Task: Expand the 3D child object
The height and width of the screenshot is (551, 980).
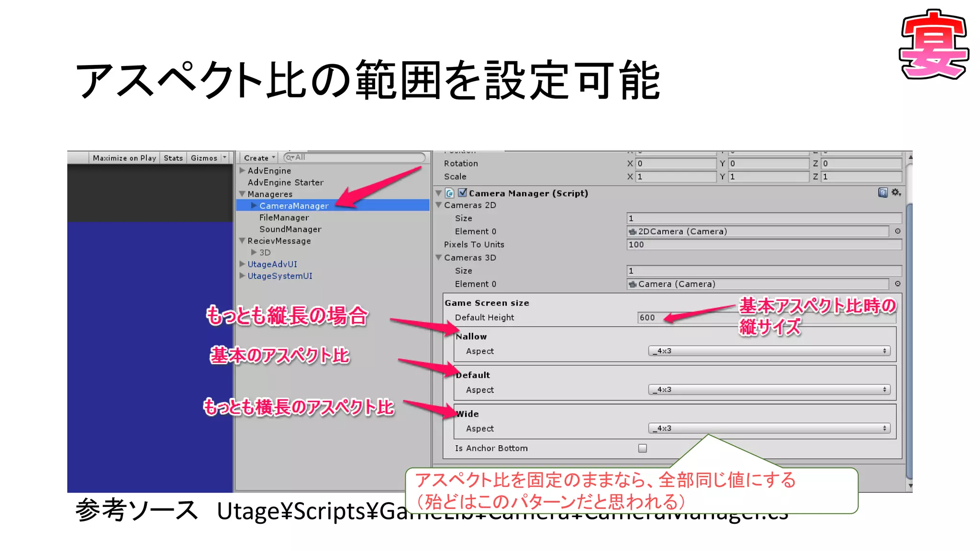Action: point(254,252)
